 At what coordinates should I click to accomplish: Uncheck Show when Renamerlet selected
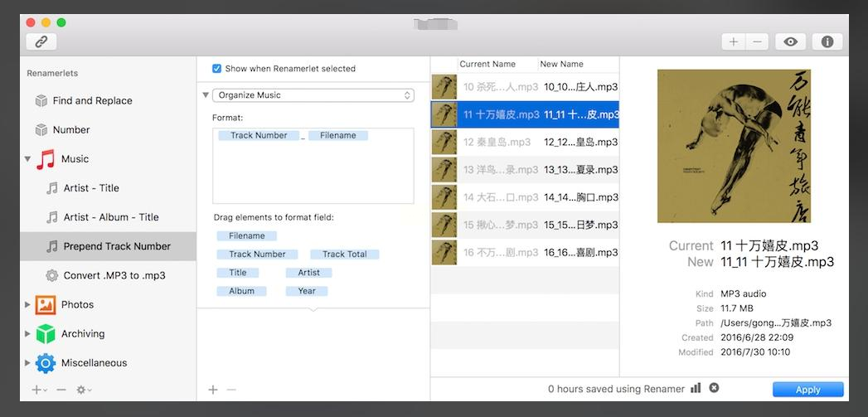point(217,69)
